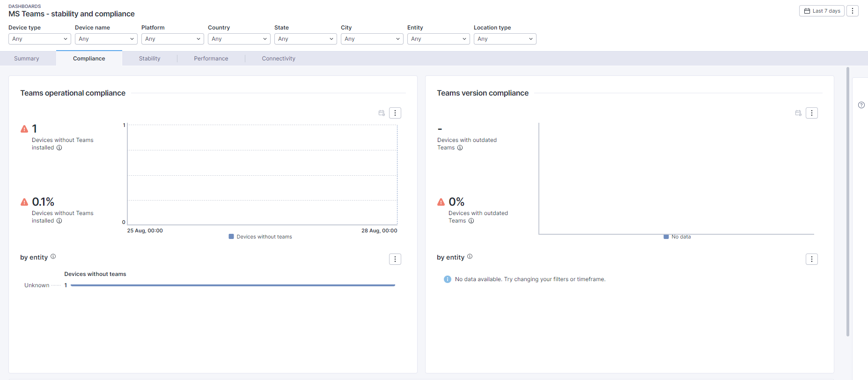
Task: Open three-dot menu for version by entity
Action: coord(812,259)
